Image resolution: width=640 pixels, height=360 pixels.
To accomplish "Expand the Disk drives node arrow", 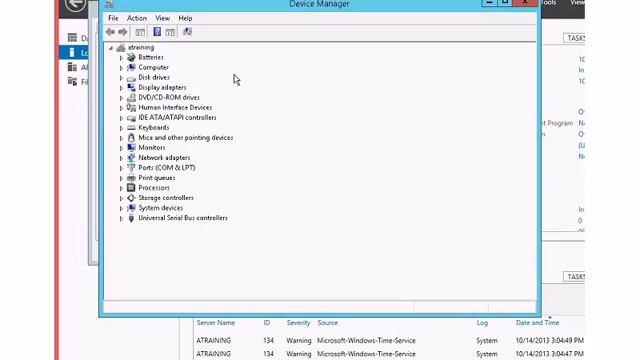I will tap(121, 78).
